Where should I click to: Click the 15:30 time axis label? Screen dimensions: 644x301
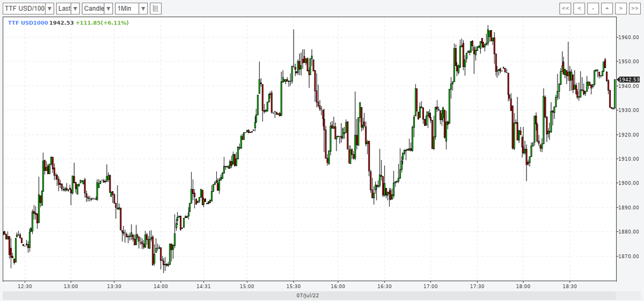[x=293, y=287]
